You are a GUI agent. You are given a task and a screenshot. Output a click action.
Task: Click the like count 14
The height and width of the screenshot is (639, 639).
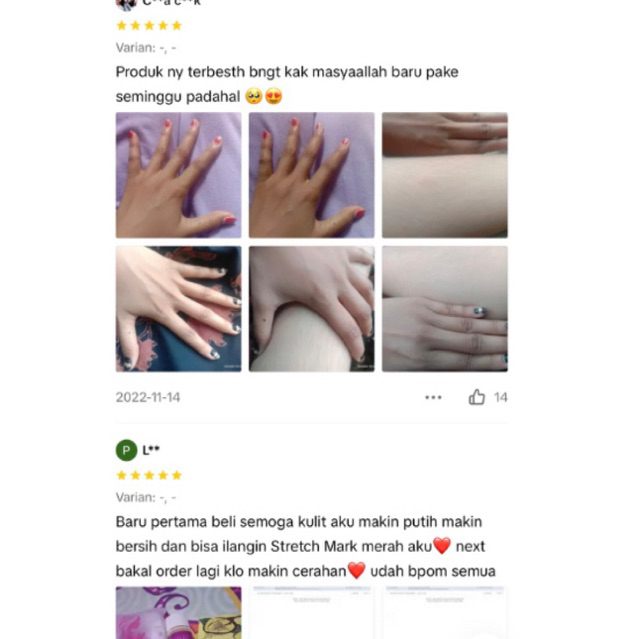pyautogui.click(x=500, y=397)
